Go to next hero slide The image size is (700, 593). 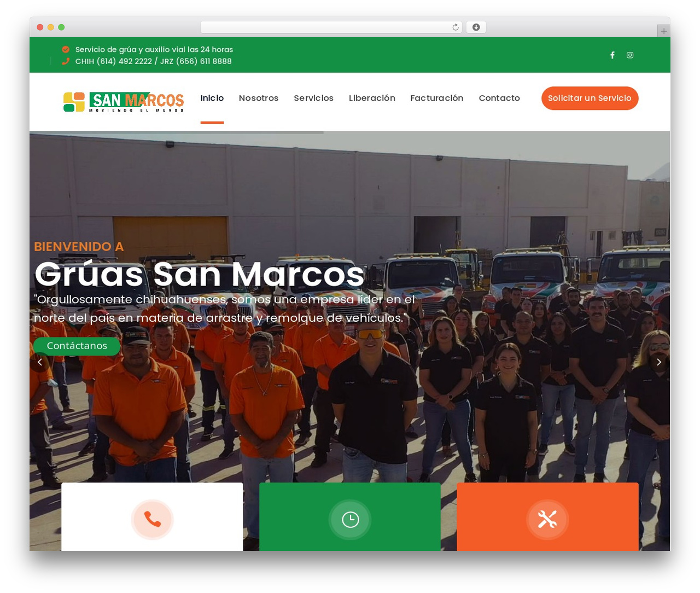click(659, 362)
